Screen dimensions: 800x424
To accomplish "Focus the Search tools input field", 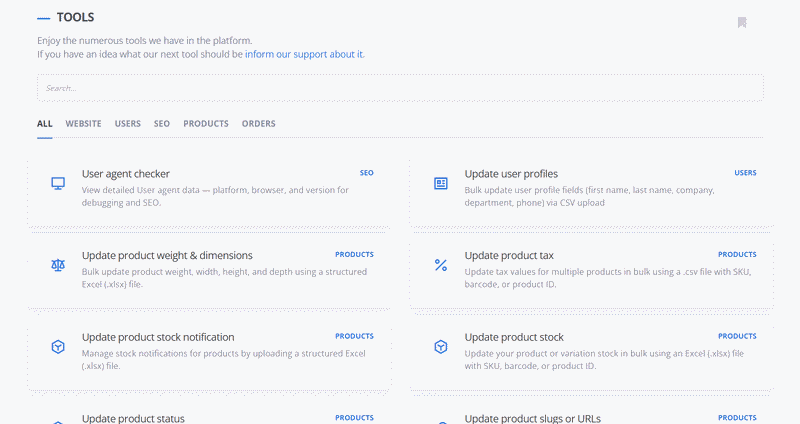I will click(400, 88).
